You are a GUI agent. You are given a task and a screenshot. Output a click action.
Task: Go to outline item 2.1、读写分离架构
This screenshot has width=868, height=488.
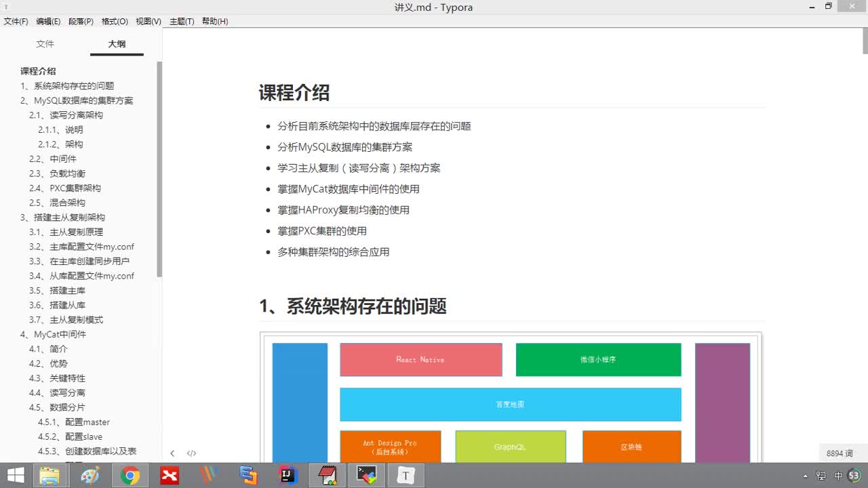tap(66, 115)
